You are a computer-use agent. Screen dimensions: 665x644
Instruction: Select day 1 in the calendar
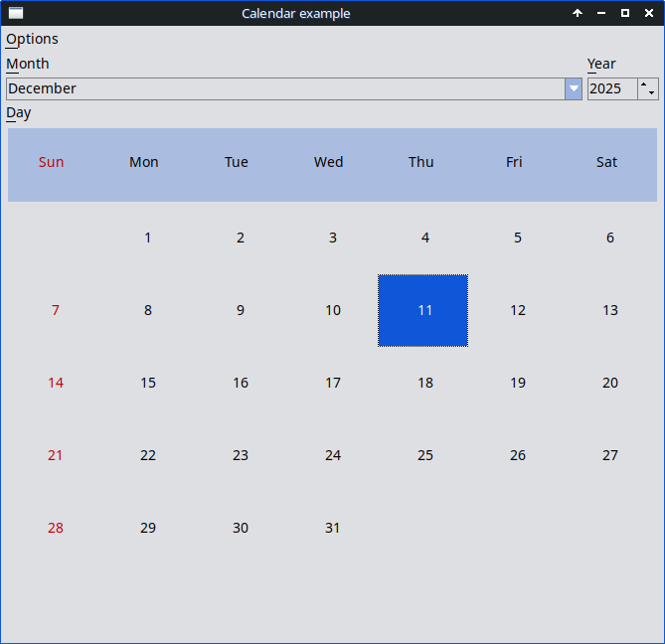click(148, 238)
